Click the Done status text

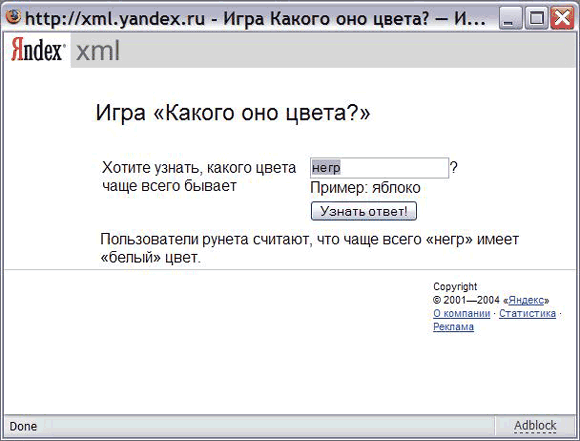[x=23, y=426]
